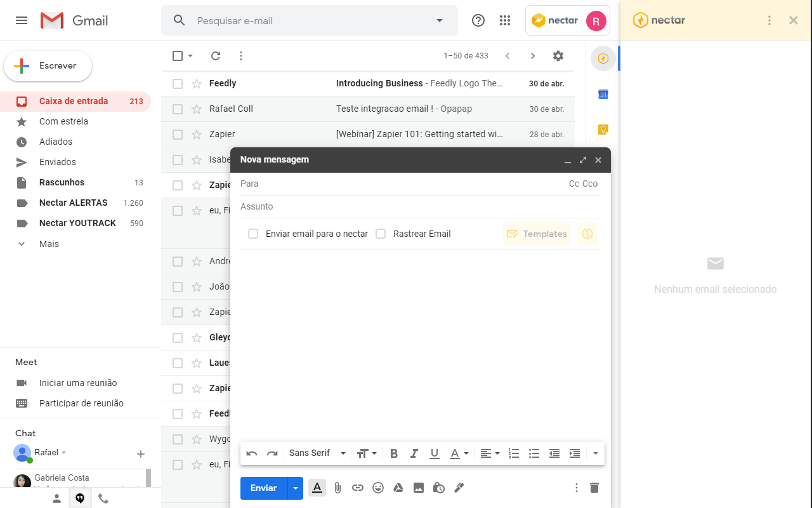Screen dimensions: 812x508
Task: Open the search options dropdown arrow
Action: 439,20
